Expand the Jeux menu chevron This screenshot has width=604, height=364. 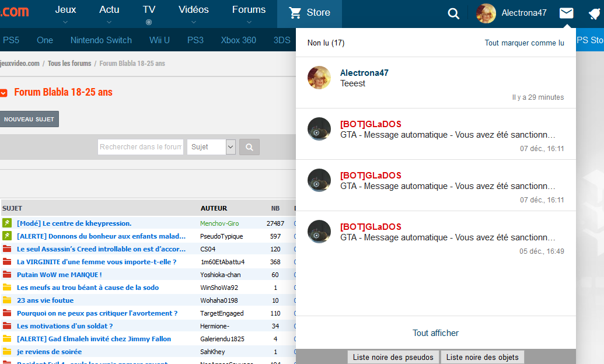[x=65, y=22]
